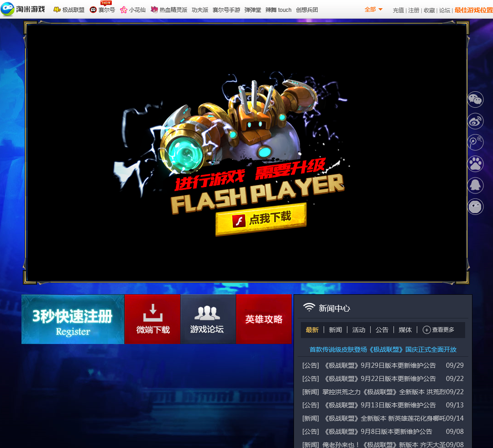Click the 充值 link
Screen dimensions: 493x448
(x=399, y=10)
